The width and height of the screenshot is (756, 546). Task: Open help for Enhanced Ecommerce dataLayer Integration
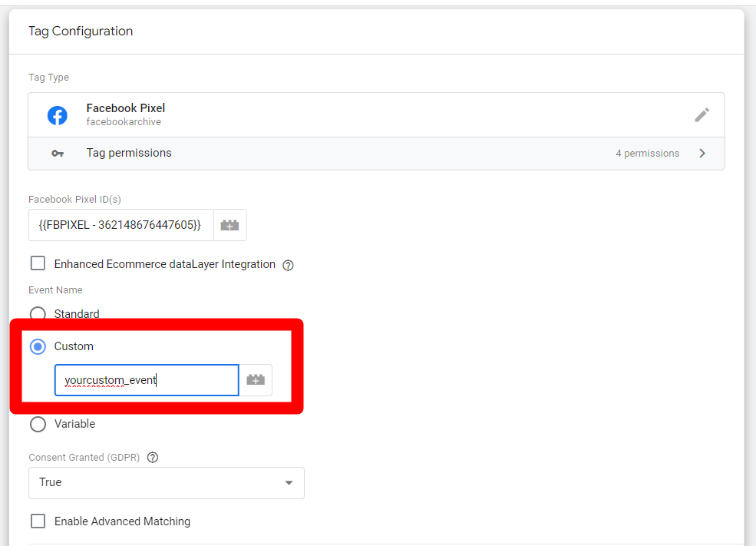tap(288, 265)
